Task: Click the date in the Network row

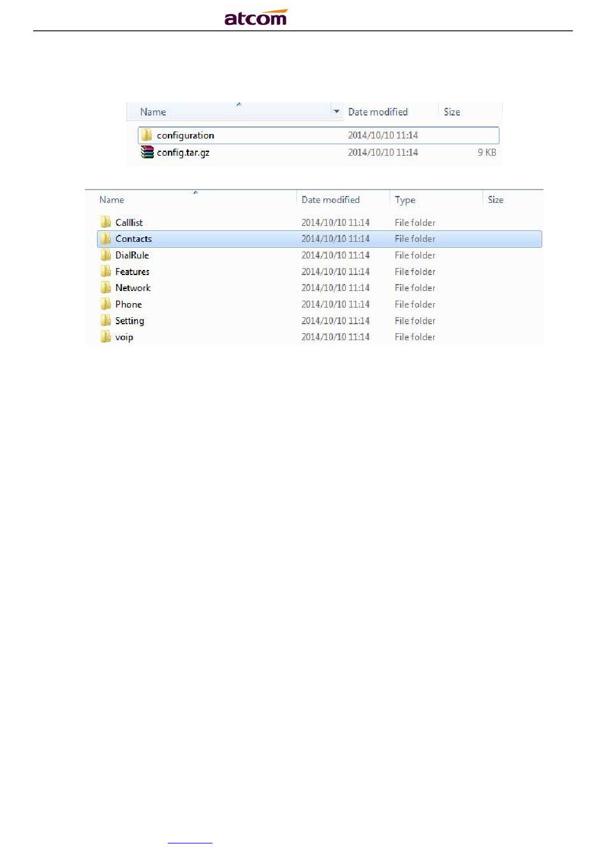Action: click(336, 288)
